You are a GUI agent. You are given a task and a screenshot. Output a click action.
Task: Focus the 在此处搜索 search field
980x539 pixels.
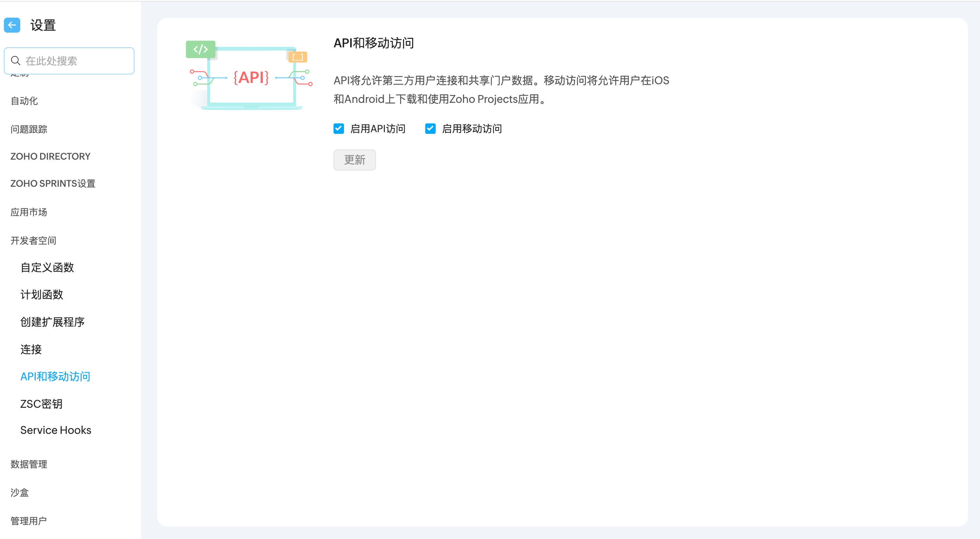tap(76, 61)
